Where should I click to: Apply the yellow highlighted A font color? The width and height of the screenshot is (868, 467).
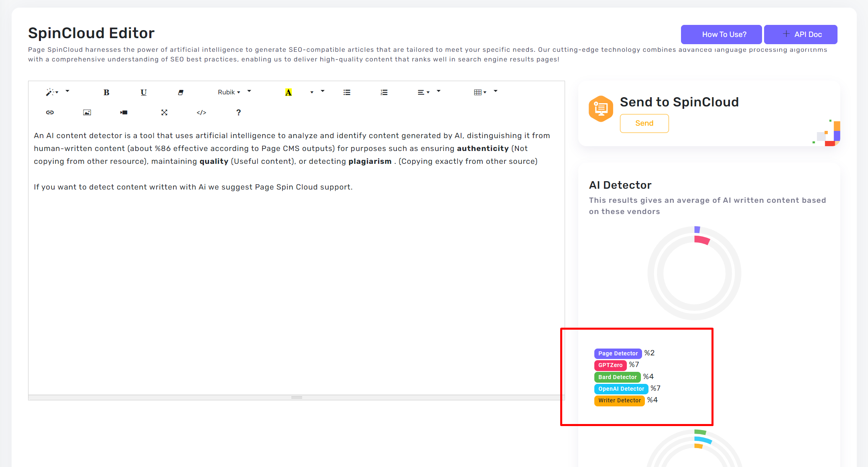(x=289, y=92)
